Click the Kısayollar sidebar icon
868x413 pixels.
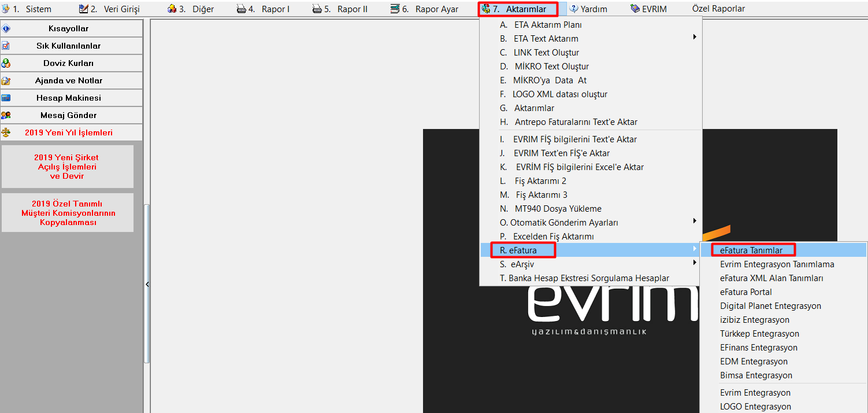[x=6, y=28]
